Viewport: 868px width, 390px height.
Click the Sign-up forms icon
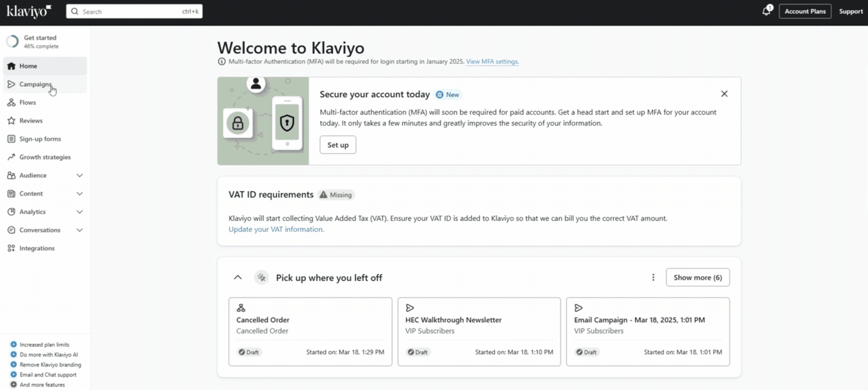[11, 139]
